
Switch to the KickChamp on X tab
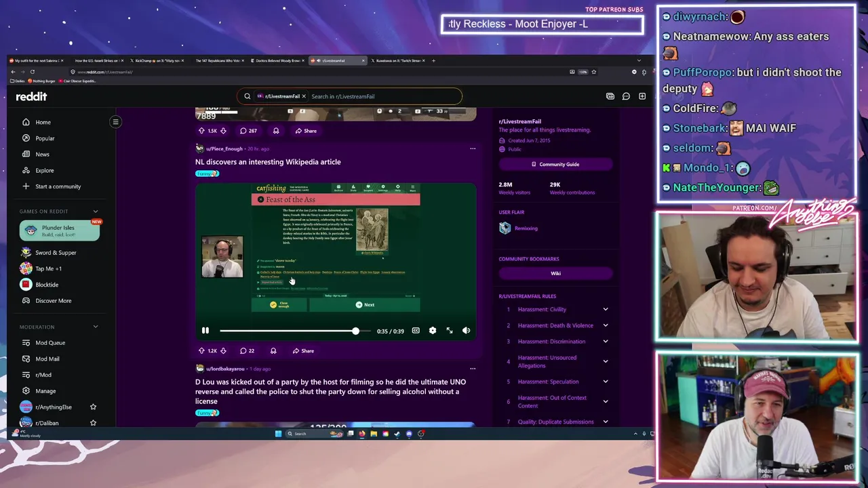point(157,60)
